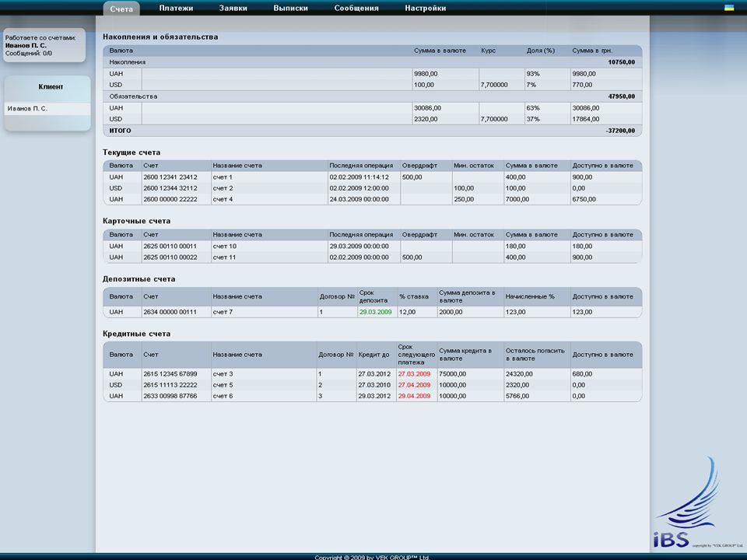This screenshot has height=560, width=747.
Task: Select client Иванов П. С. in Клиент panel
Action: tap(47, 109)
